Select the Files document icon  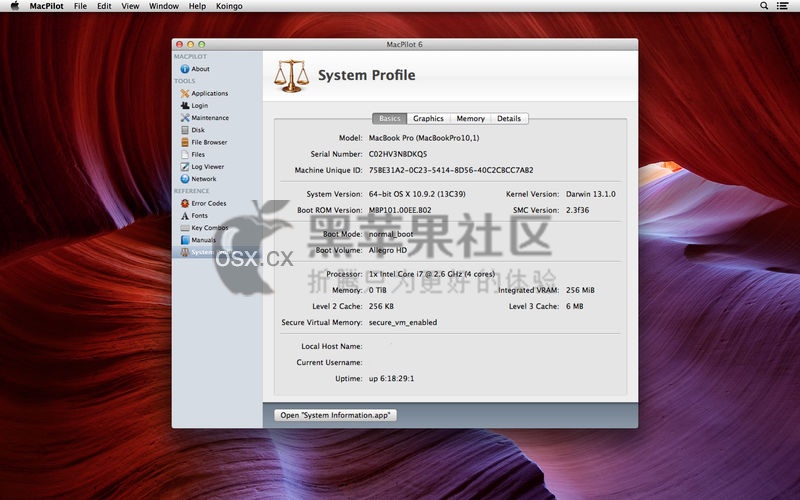(x=185, y=155)
